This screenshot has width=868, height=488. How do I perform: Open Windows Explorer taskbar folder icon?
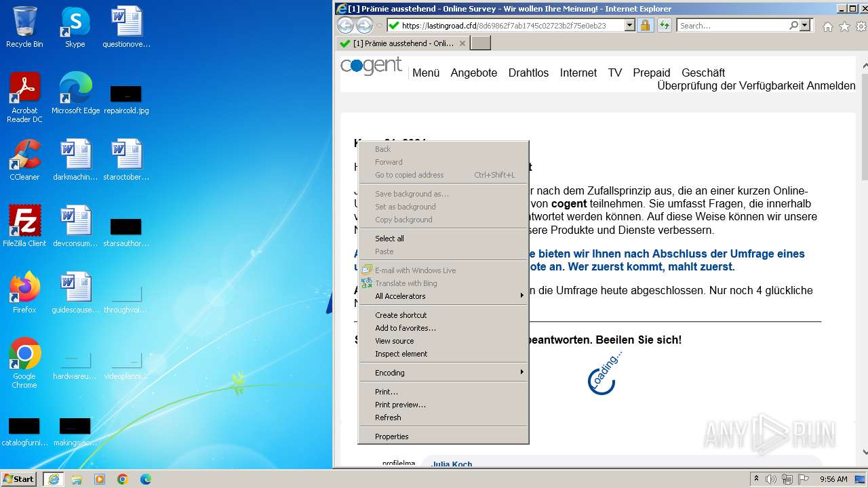pyautogui.click(x=77, y=479)
